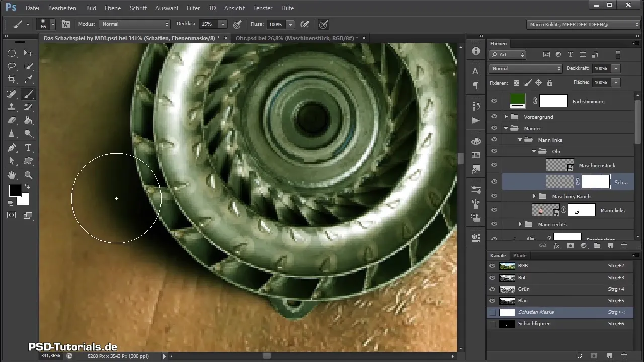This screenshot has width=644, height=362.
Task: Open the Filter menu
Action: [193, 8]
